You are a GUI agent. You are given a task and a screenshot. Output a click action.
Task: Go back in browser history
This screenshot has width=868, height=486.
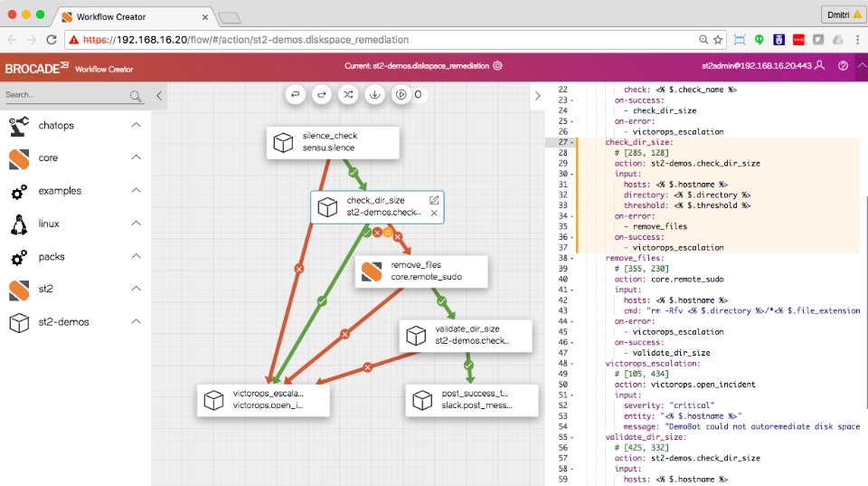[12, 40]
